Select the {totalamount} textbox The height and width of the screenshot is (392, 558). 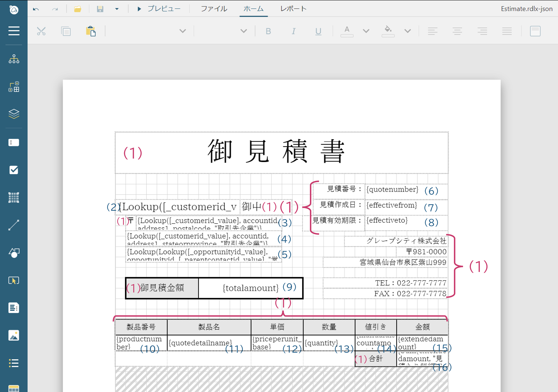pyautogui.click(x=251, y=288)
